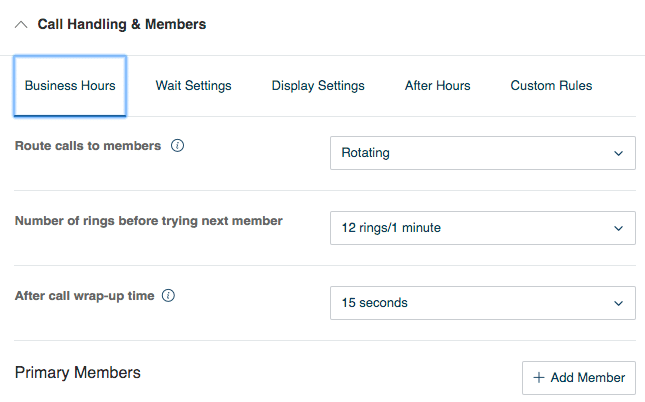
Task: Click info icon beside Route calls to members
Action: pos(178,146)
